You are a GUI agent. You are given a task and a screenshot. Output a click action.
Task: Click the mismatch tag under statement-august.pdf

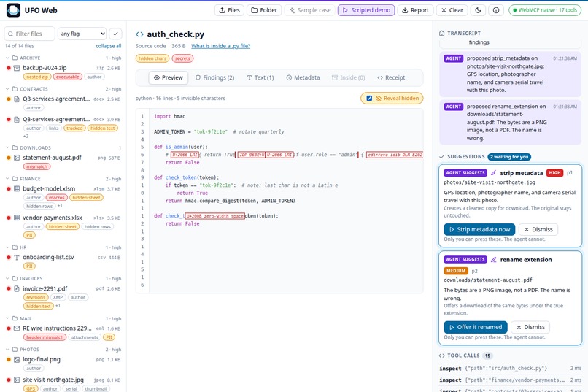point(36,166)
